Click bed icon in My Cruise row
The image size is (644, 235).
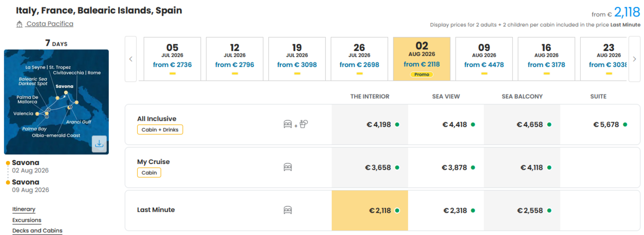tap(288, 167)
